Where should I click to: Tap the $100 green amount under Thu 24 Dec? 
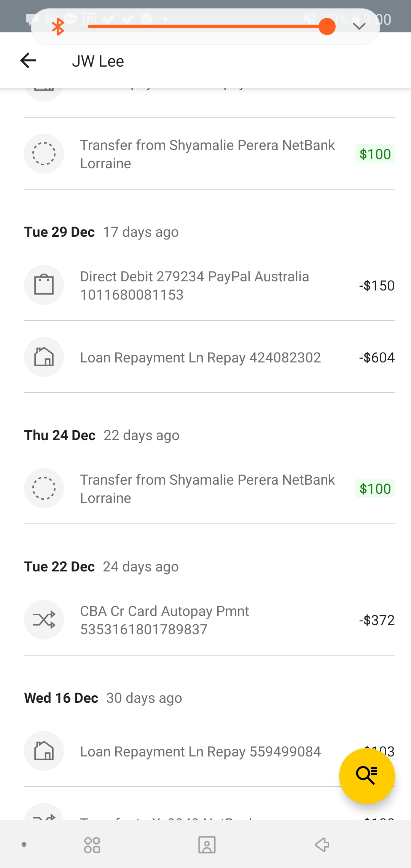pos(375,488)
